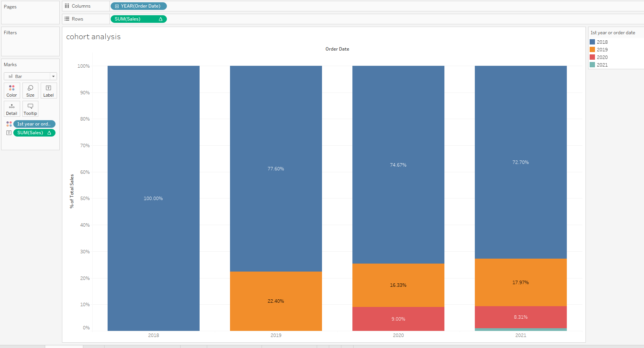644x348 pixels.
Task: Click the Detail icon on the Marks card
Action: (x=11, y=108)
